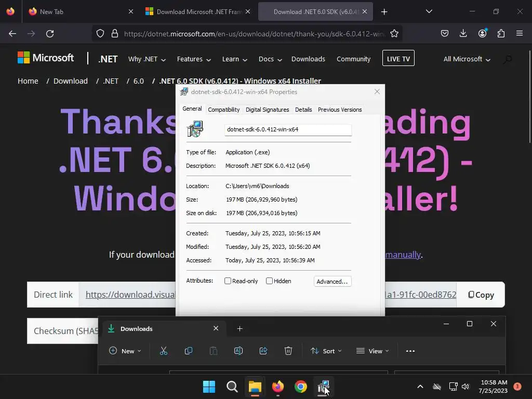The height and width of the screenshot is (399, 532).
Task: Copy selected item in Downloads toolbar
Action: [x=188, y=351]
